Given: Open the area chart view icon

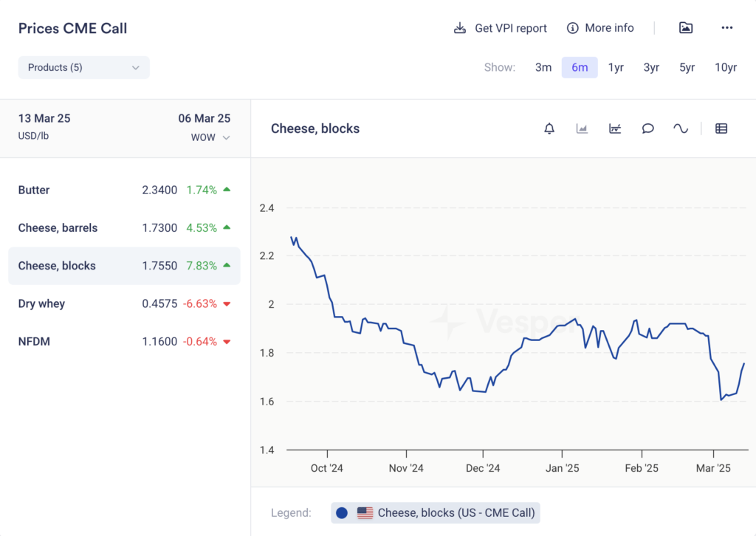Looking at the screenshot, I should pos(582,128).
